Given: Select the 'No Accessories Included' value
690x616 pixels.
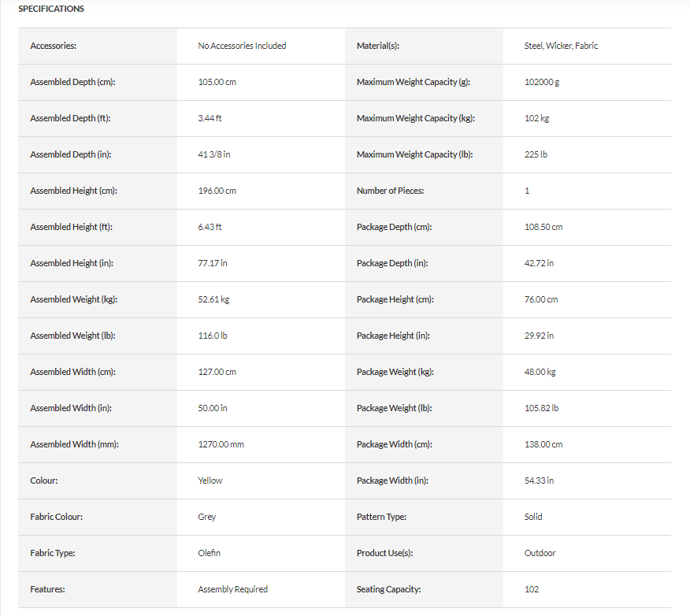Looking at the screenshot, I should click(242, 46).
